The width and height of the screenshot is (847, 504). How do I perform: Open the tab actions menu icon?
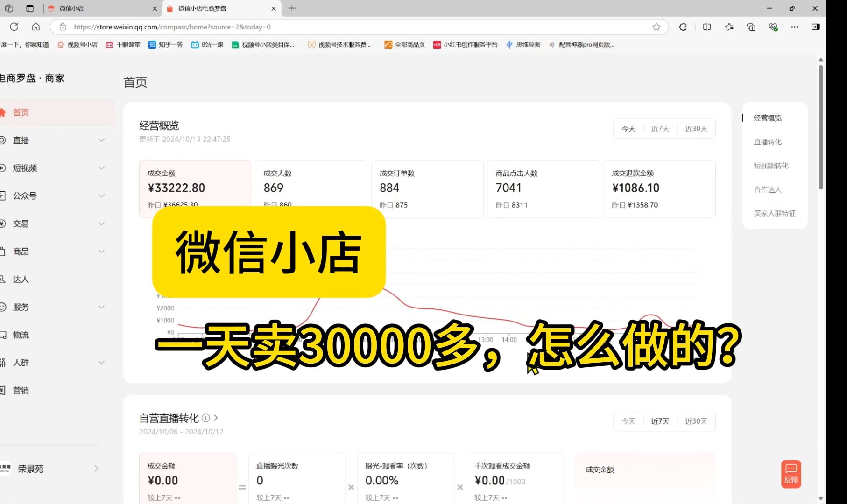30,8
